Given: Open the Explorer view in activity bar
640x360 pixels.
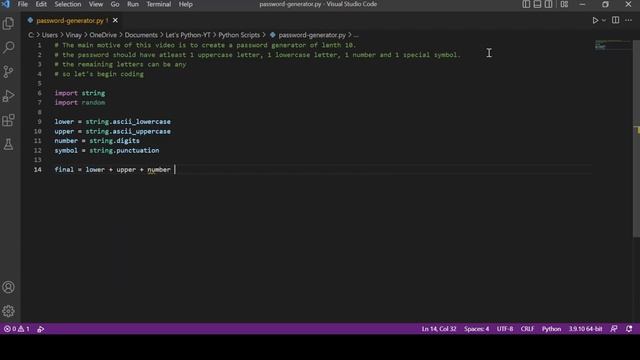Looking at the screenshot, I should coord(9,23).
